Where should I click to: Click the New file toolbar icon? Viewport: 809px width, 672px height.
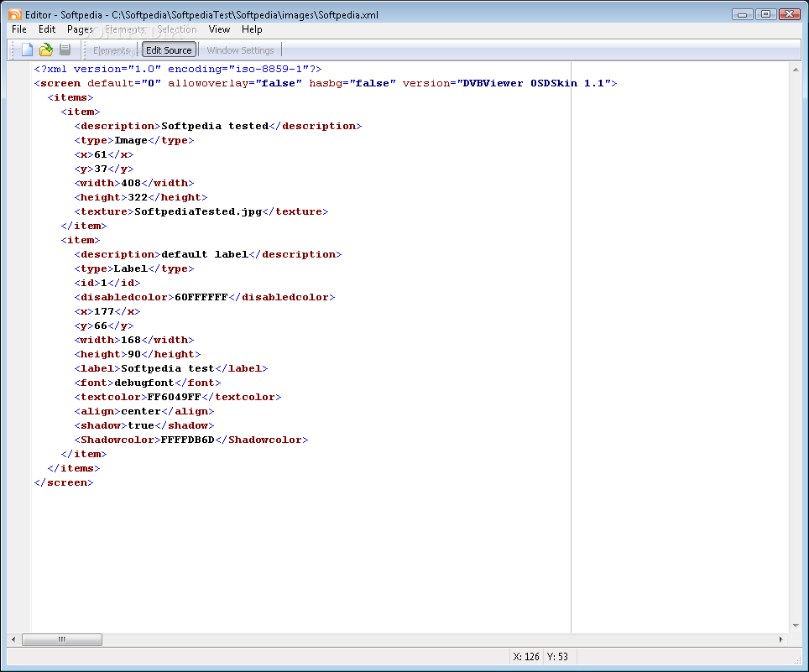(28, 50)
